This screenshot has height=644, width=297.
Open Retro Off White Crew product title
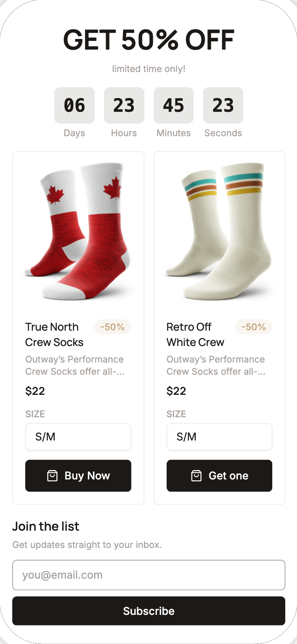tap(195, 335)
